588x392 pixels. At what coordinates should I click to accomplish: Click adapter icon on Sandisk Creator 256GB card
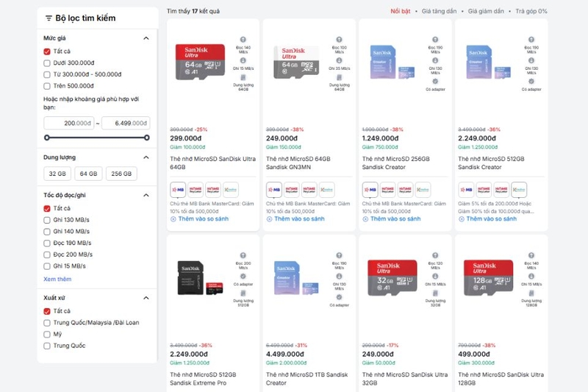point(435,82)
